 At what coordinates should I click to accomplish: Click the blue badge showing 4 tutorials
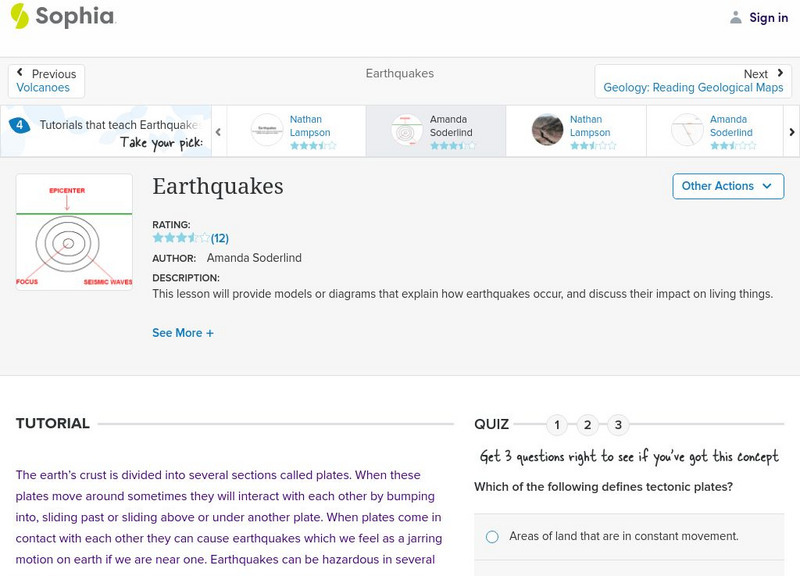pyautogui.click(x=18, y=123)
